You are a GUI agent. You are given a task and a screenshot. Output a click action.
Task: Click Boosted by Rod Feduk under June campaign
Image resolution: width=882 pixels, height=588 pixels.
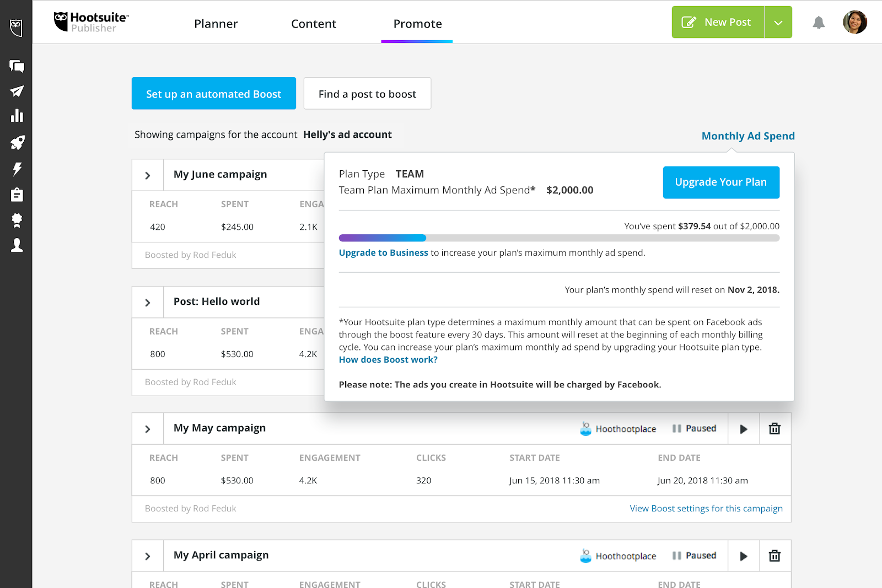(x=191, y=255)
